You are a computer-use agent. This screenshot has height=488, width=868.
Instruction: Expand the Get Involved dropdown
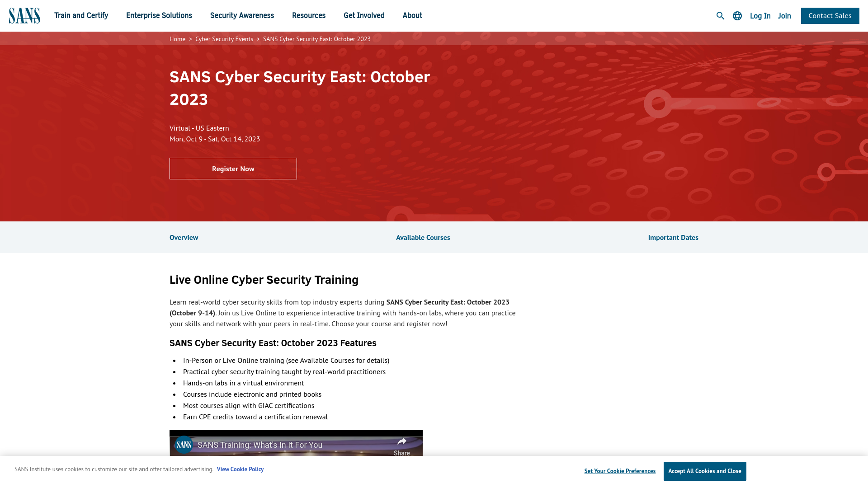[x=364, y=15]
